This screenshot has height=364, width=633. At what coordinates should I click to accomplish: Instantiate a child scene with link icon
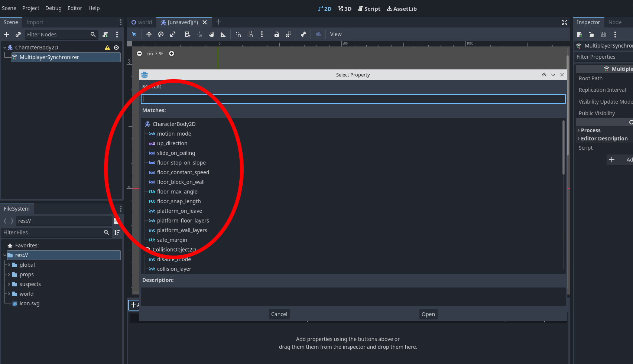click(x=18, y=35)
